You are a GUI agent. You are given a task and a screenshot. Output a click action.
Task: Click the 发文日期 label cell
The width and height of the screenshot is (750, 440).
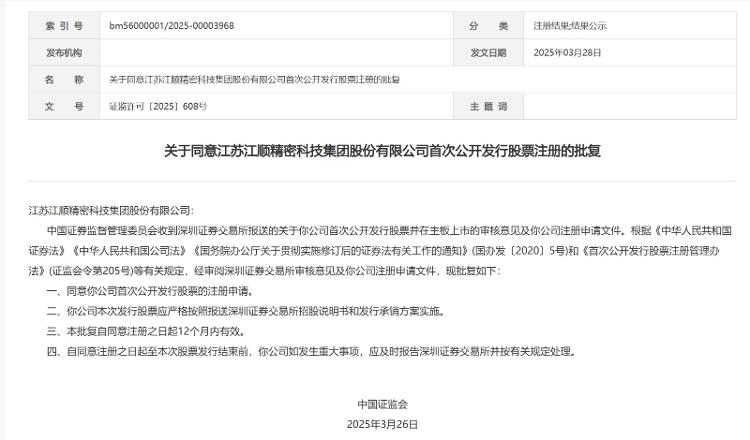click(488, 53)
